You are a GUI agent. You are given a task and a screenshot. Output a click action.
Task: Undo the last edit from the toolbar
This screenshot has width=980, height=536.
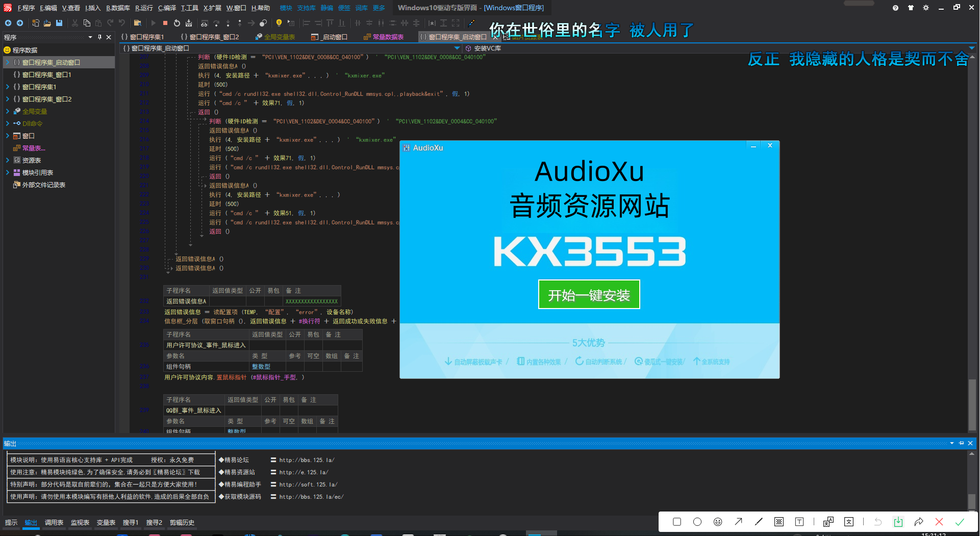(121, 23)
